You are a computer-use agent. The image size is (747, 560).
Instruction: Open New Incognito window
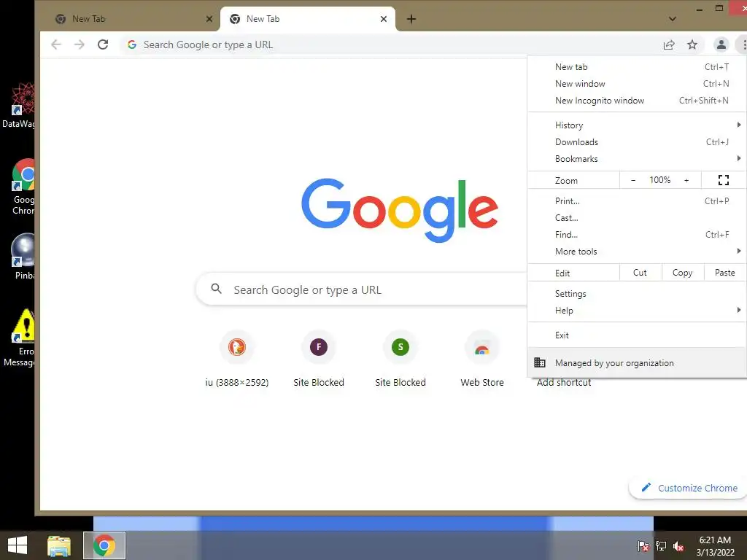[637, 101]
